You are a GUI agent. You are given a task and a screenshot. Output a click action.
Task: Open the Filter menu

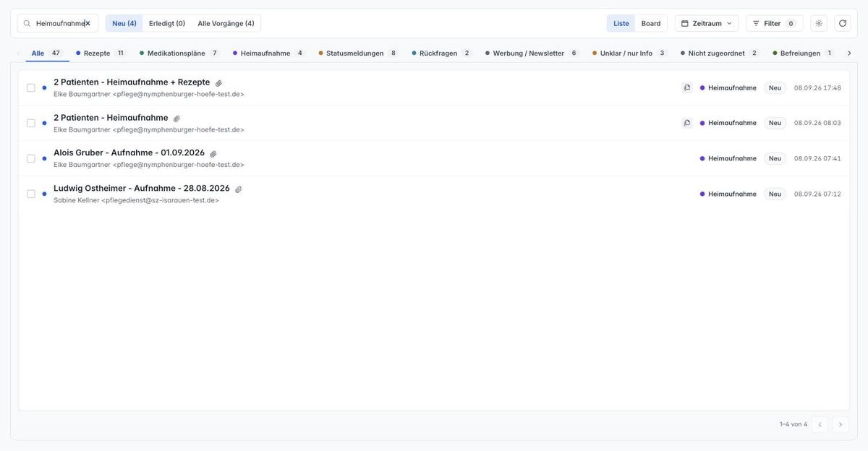tap(775, 23)
